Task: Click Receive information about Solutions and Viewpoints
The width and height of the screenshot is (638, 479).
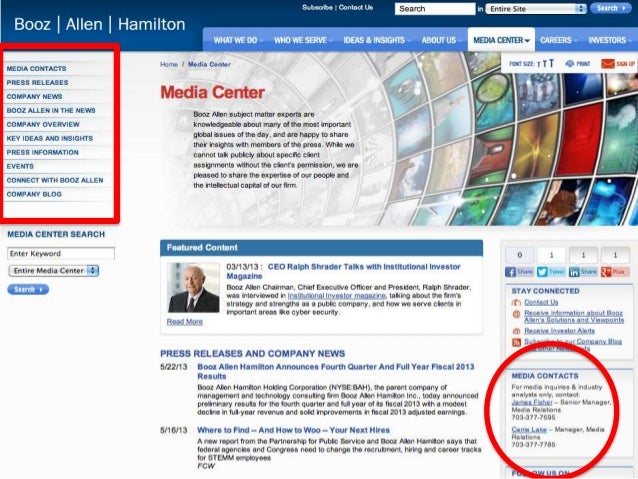Action: [x=574, y=317]
